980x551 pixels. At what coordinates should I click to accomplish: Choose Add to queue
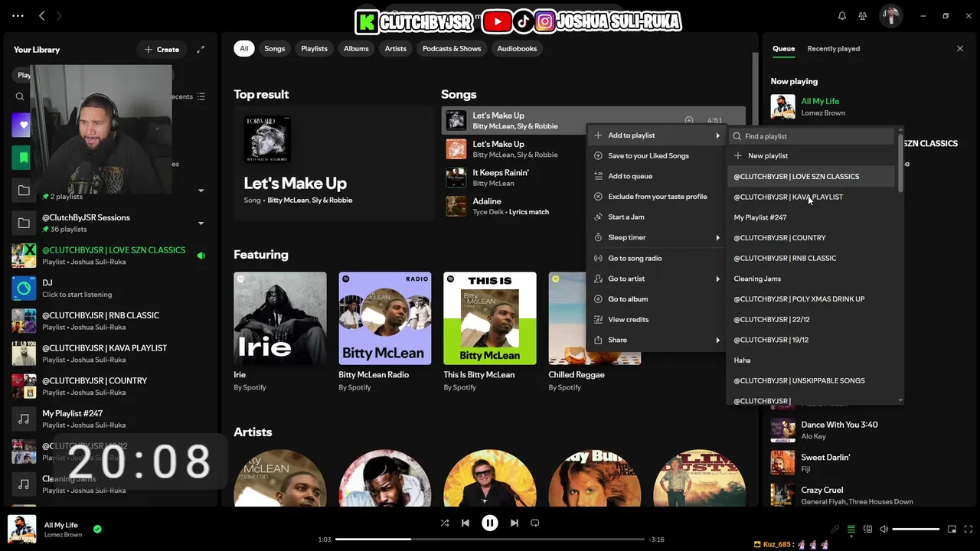(656, 176)
